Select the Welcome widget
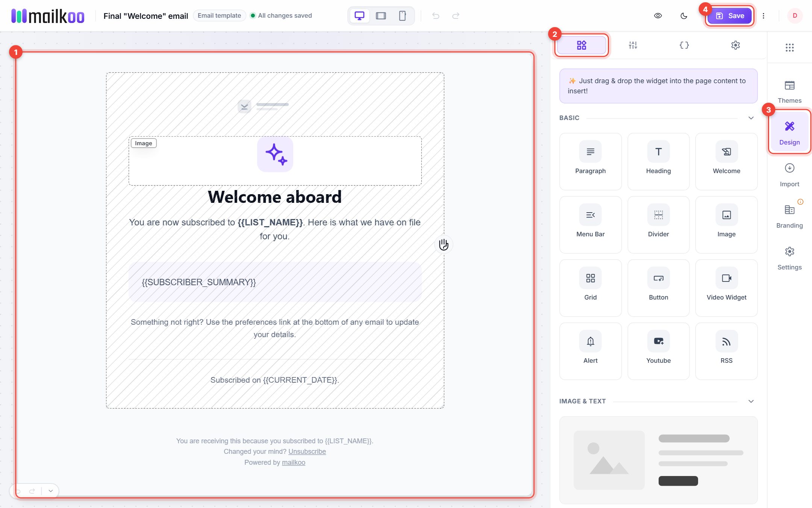The height and width of the screenshot is (508, 812). click(x=726, y=161)
